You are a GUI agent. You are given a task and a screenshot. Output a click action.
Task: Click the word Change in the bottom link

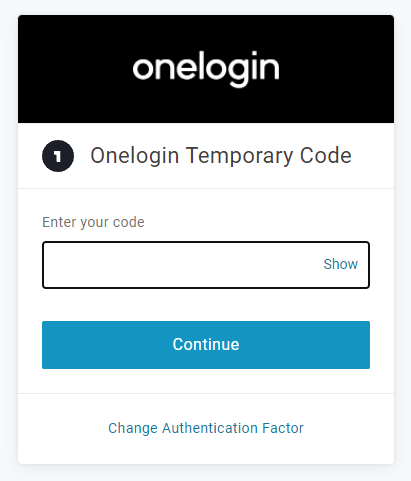pyautogui.click(x=133, y=428)
